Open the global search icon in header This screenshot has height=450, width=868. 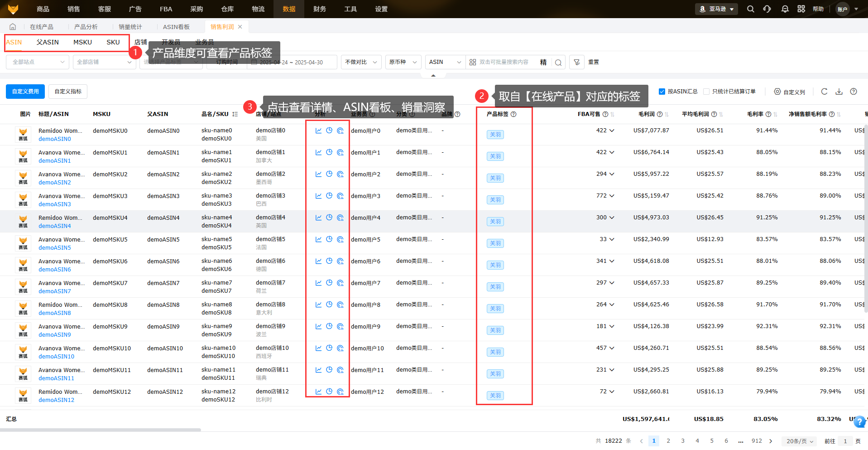pyautogui.click(x=750, y=9)
